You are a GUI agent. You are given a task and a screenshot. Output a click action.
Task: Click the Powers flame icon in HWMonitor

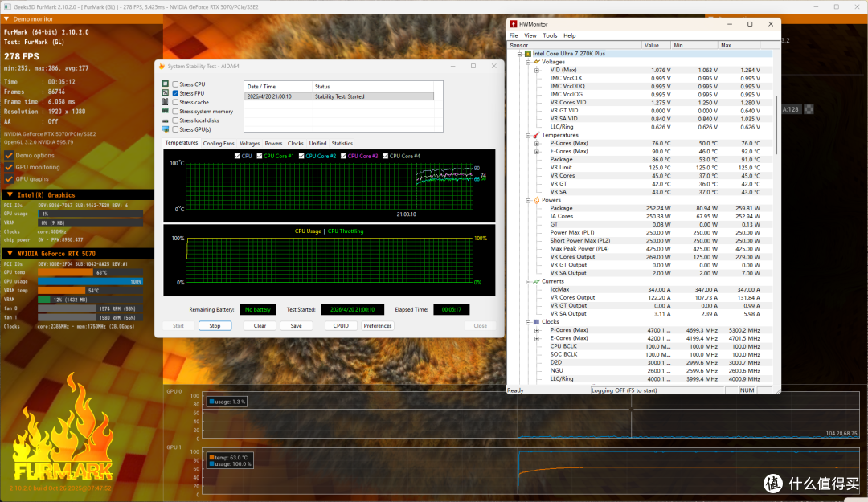536,200
